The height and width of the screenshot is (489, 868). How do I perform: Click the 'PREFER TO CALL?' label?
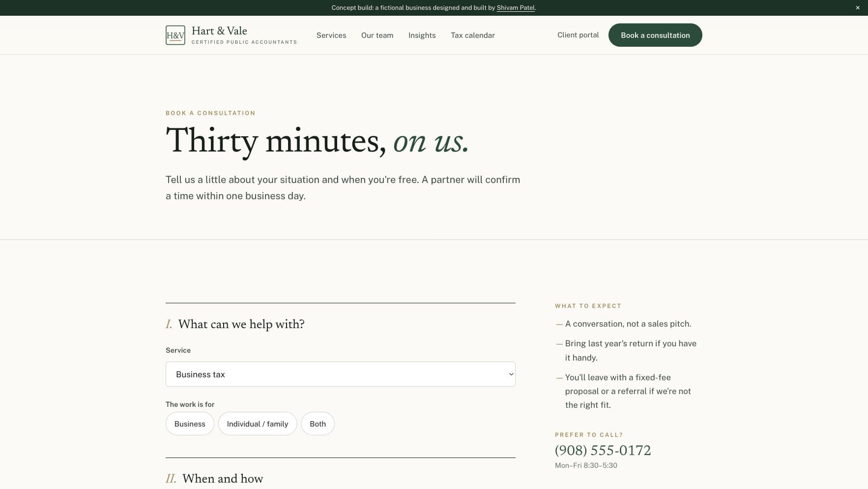point(589,435)
